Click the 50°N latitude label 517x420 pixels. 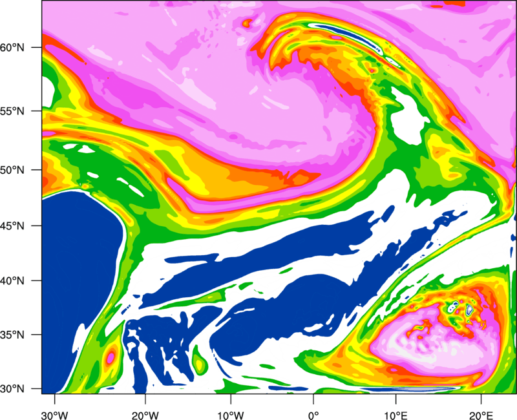[x=12, y=170]
